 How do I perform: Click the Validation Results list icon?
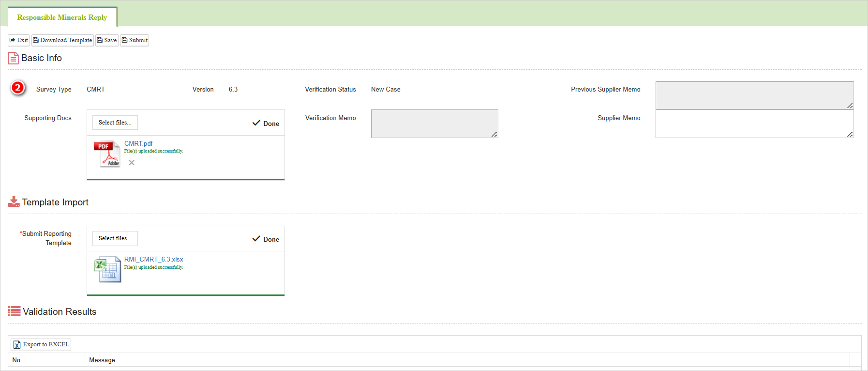pos(15,311)
